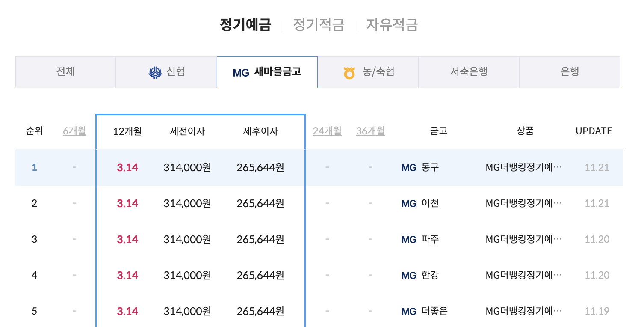Click the 3.14 rate in rank 1 row
The width and height of the screenshot is (644, 327).
pos(127,168)
